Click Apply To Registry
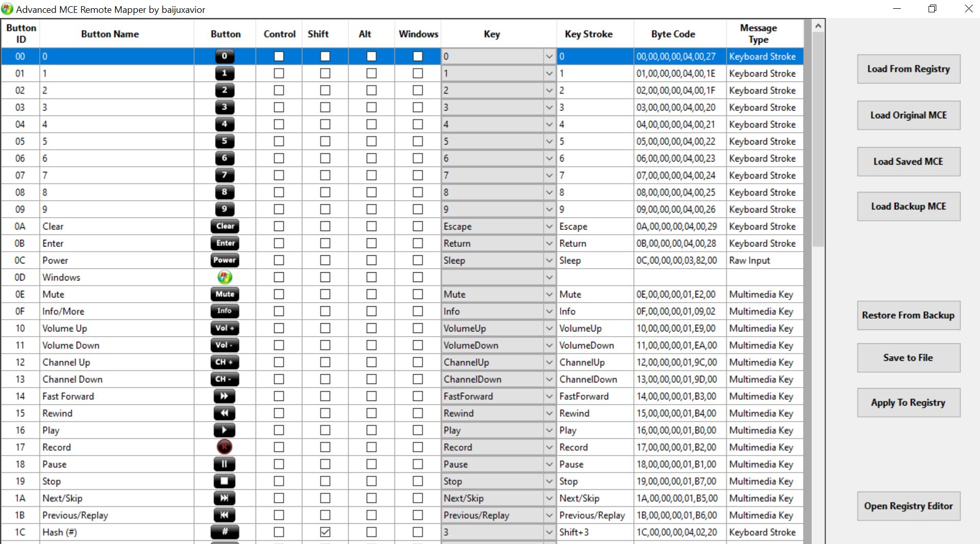Image resolution: width=980 pixels, height=544 pixels. (x=908, y=402)
